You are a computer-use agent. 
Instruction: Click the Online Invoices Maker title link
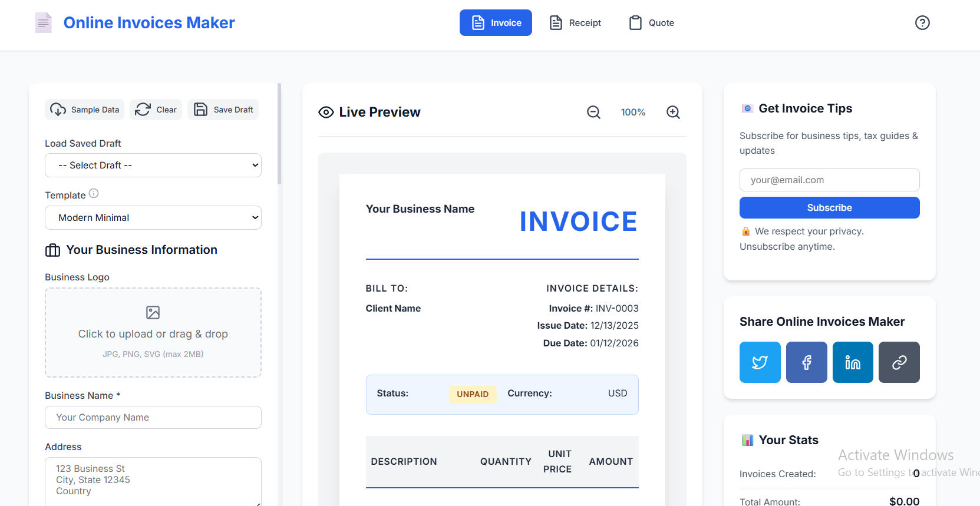tap(149, 22)
